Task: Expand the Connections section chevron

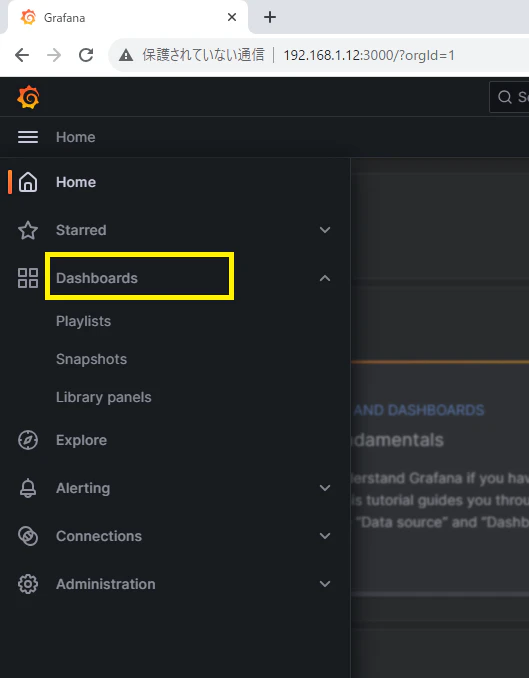Action: (x=325, y=536)
